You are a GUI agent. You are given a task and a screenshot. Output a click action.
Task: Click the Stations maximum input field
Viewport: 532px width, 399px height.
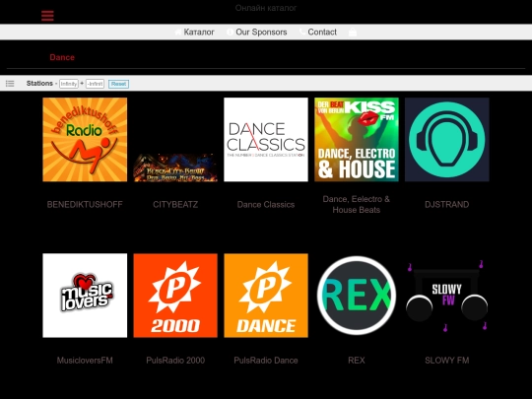pyautogui.click(x=95, y=84)
